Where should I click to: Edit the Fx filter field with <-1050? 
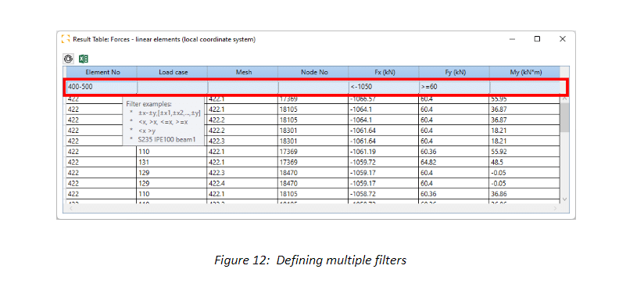[x=384, y=87]
